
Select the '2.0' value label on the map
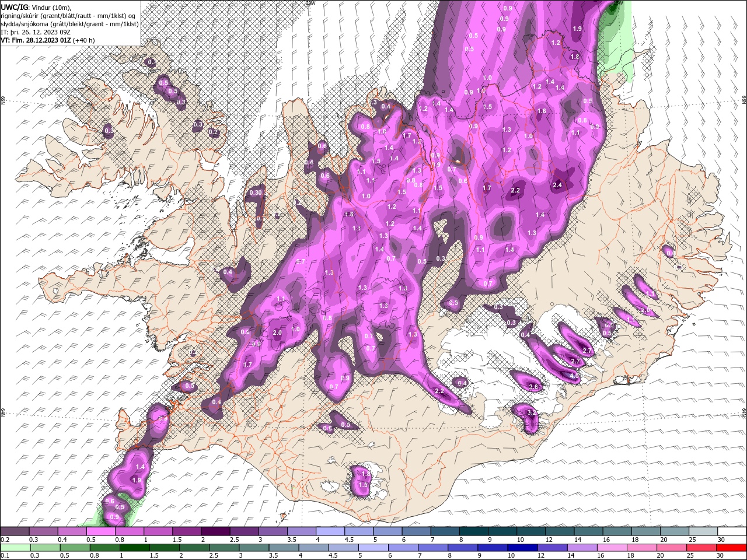click(x=277, y=332)
